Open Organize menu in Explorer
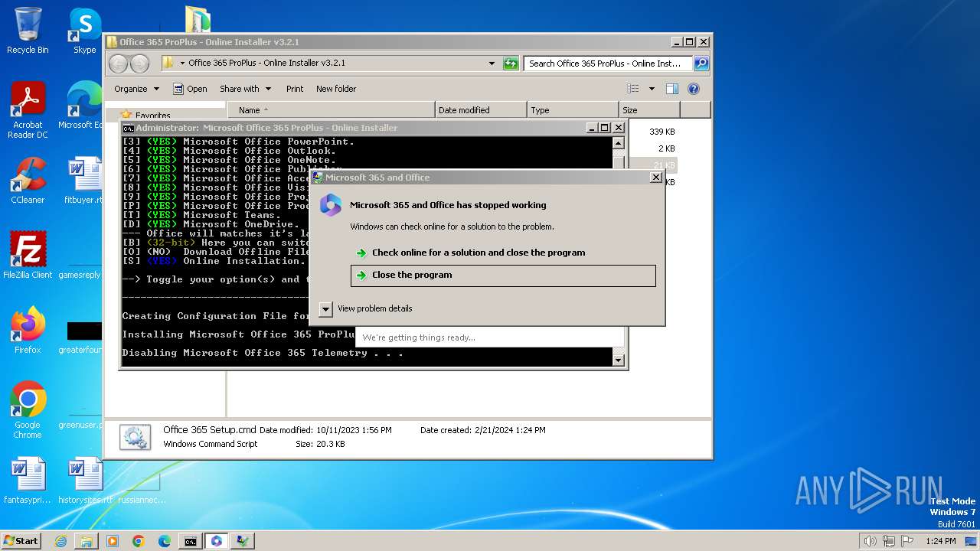This screenshot has height=551, width=980. point(136,89)
